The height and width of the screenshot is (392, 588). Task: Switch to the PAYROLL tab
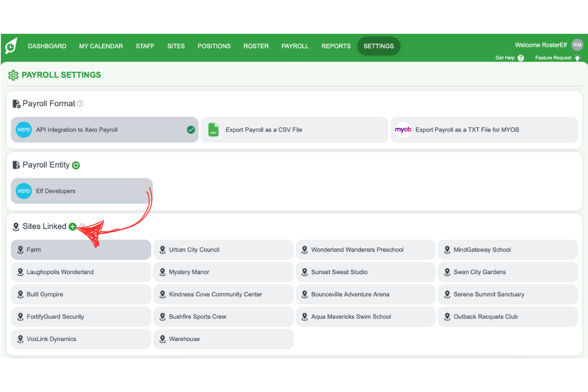(x=295, y=46)
